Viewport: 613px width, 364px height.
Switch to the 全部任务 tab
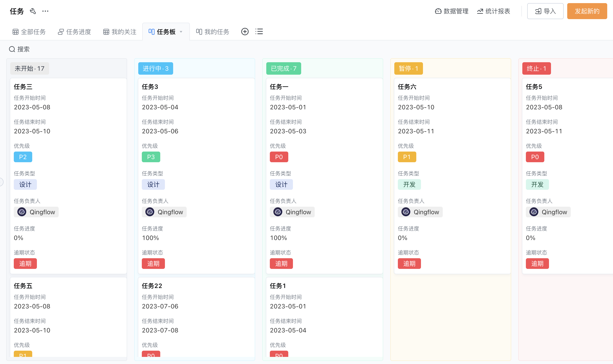point(29,32)
